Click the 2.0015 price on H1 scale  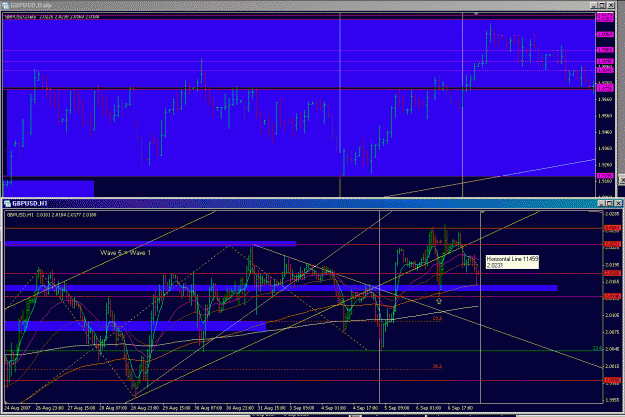click(612, 366)
